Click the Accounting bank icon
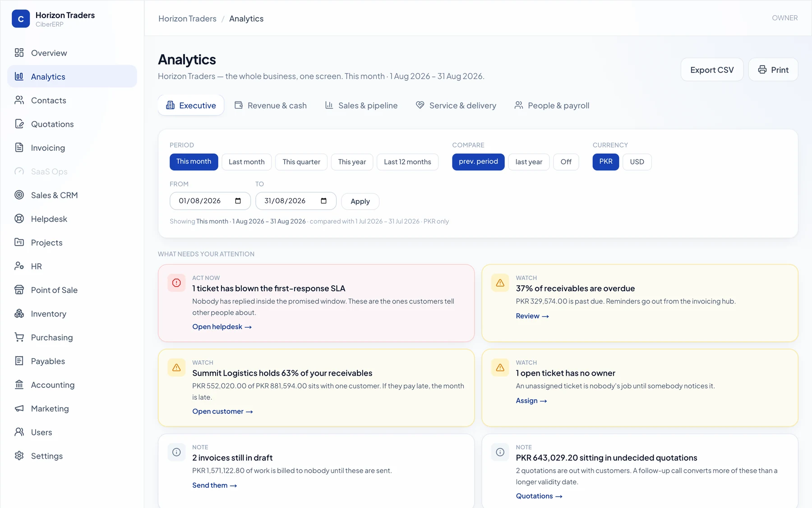 [x=19, y=385]
